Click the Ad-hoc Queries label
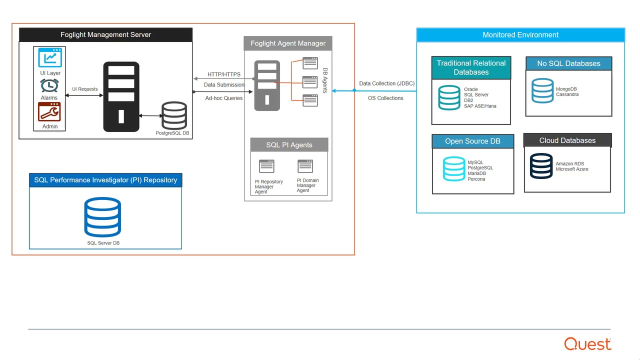Viewport: 640px width, 360px height. [x=224, y=98]
